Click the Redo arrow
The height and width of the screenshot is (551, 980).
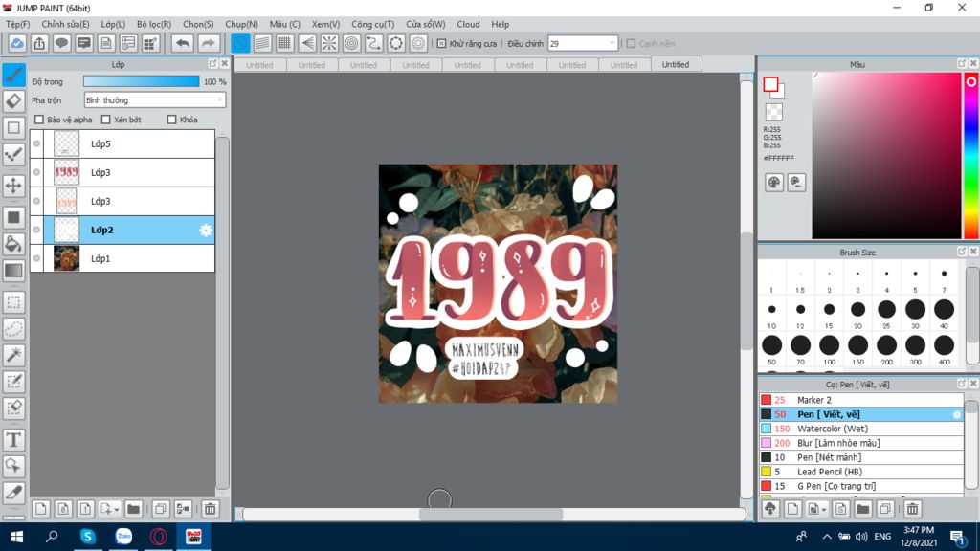[x=208, y=43]
